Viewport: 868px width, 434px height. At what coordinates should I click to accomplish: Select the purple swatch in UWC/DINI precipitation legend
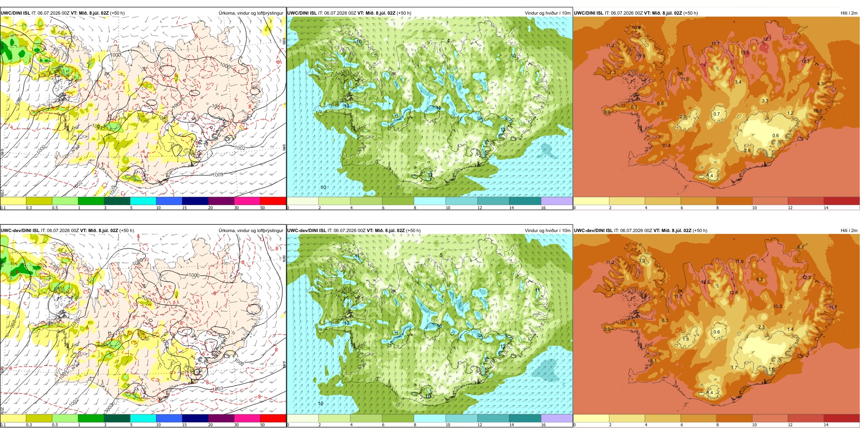coord(221,201)
